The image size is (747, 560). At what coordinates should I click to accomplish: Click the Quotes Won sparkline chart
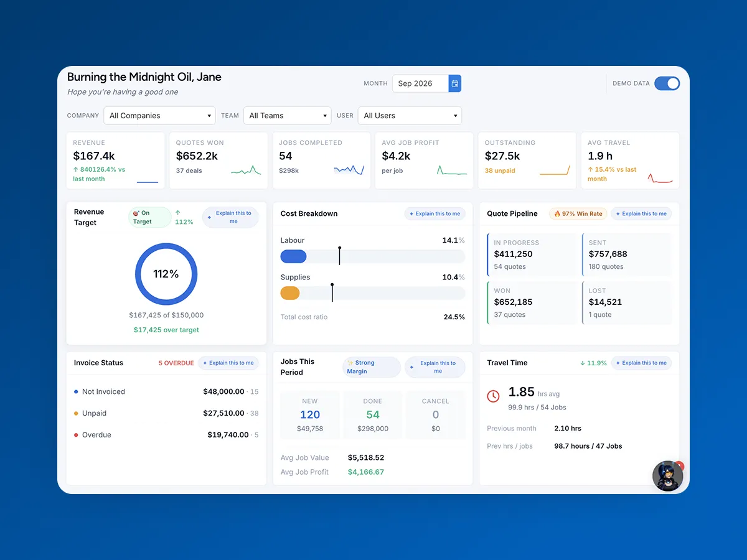pos(246,170)
